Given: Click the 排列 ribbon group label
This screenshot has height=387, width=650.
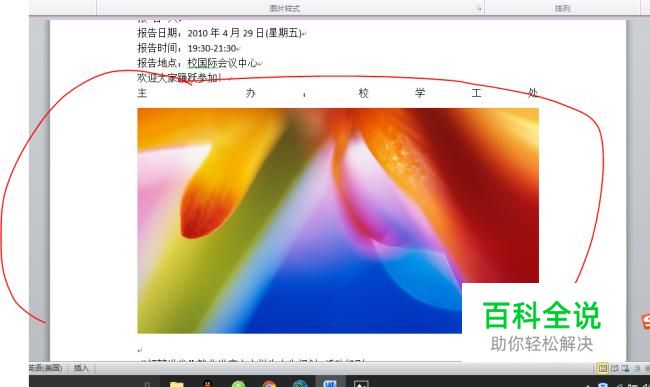Looking at the screenshot, I should pyautogui.click(x=562, y=8).
